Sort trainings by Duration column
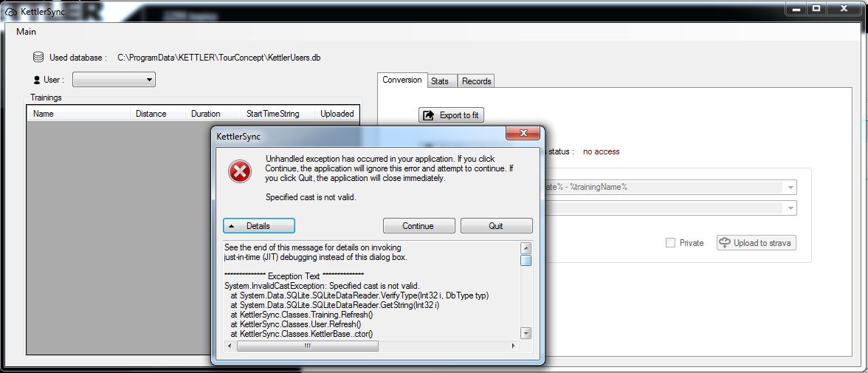The width and height of the screenshot is (868, 373). click(213, 114)
